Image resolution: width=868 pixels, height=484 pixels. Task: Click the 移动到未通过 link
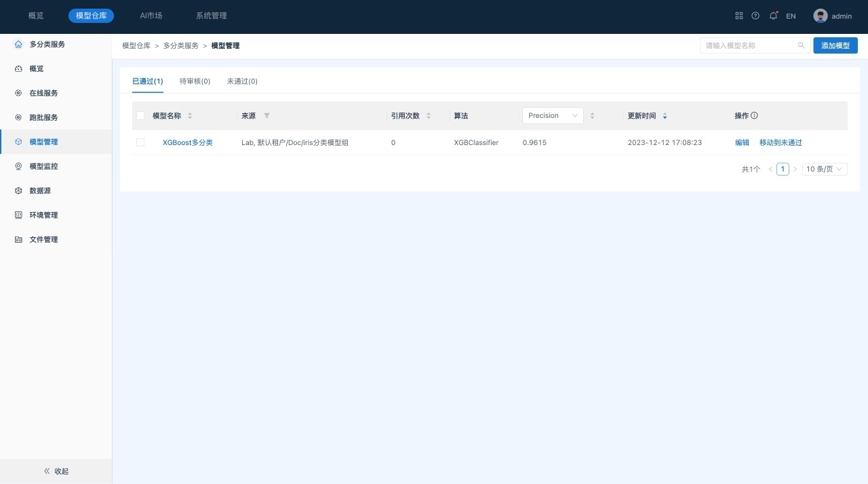(x=781, y=143)
